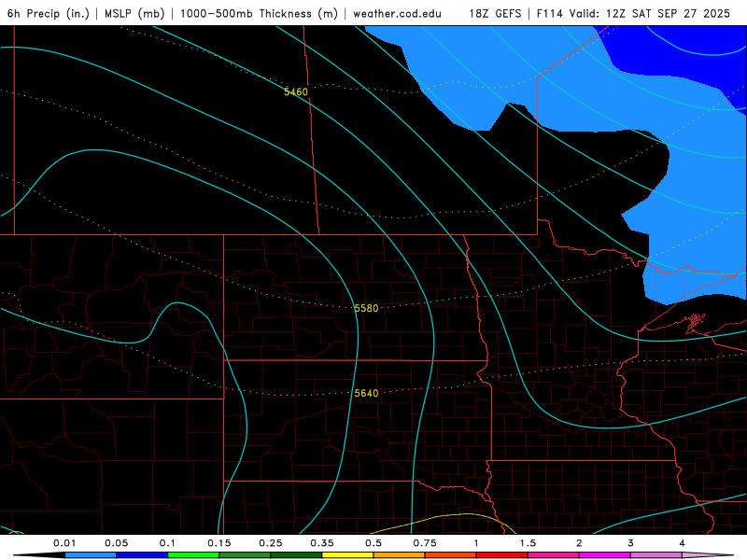
Task: Click the "0.1" legend value
Action: (167, 543)
